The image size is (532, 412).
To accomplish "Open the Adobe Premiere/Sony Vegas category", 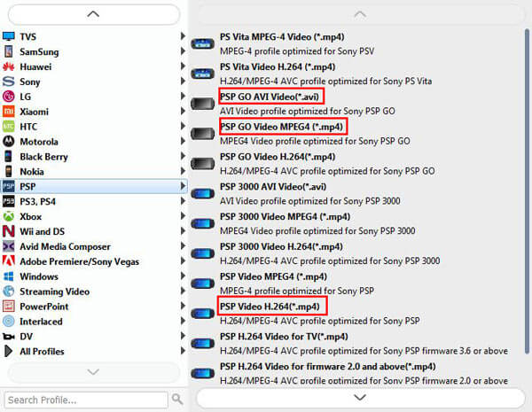I will (94, 261).
